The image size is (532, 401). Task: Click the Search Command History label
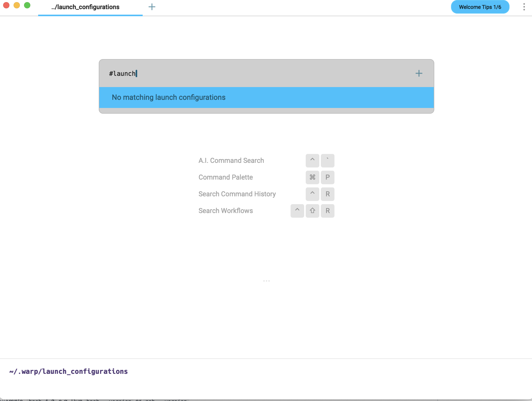[237, 194]
